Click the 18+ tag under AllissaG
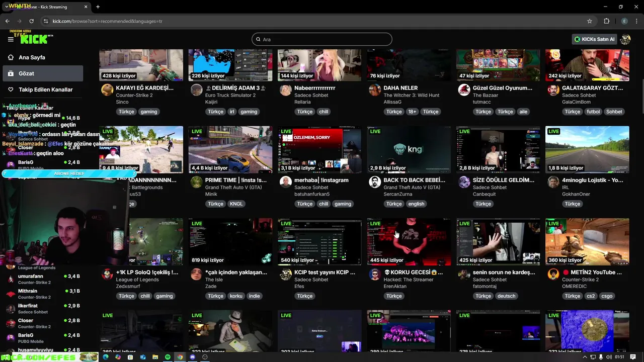This screenshot has width=644, height=362. point(412,112)
